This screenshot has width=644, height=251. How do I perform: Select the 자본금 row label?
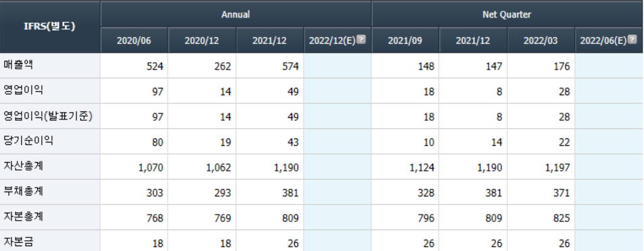tap(18, 242)
